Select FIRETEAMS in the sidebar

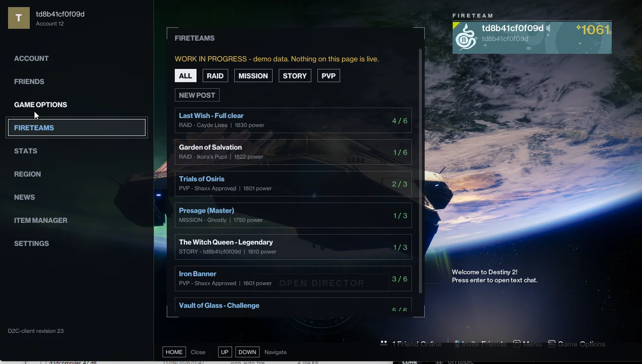coord(77,127)
